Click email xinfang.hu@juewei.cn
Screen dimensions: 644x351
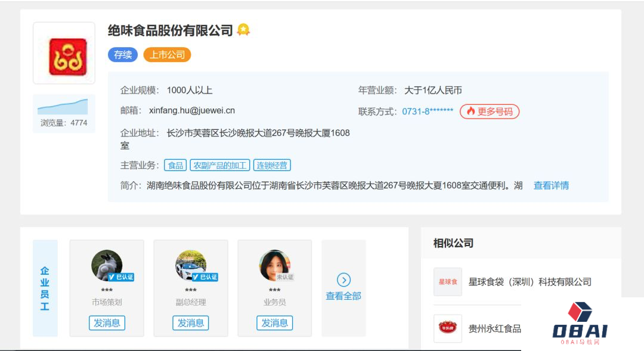tap(192, 110)
